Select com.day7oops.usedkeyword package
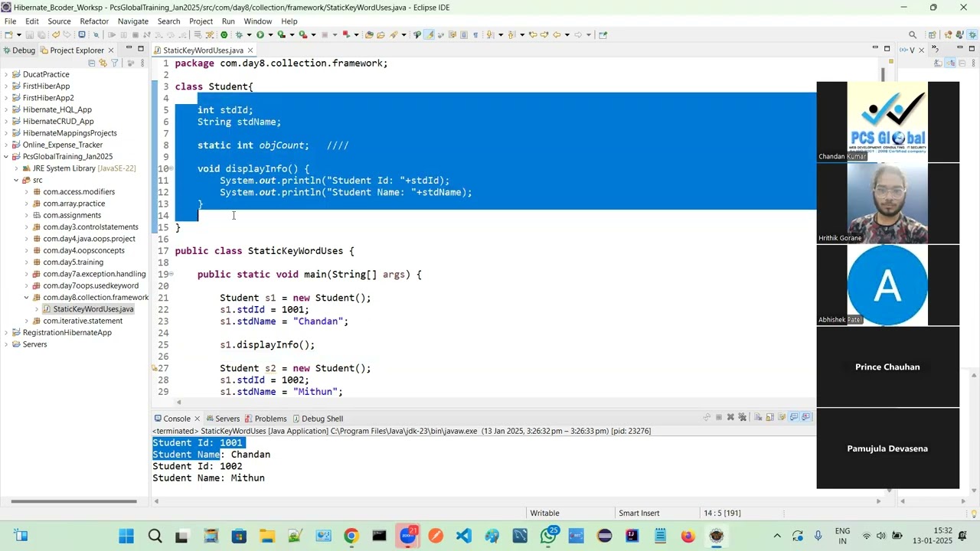The width and height of the screenshot is (980, 551). point(91,286)
